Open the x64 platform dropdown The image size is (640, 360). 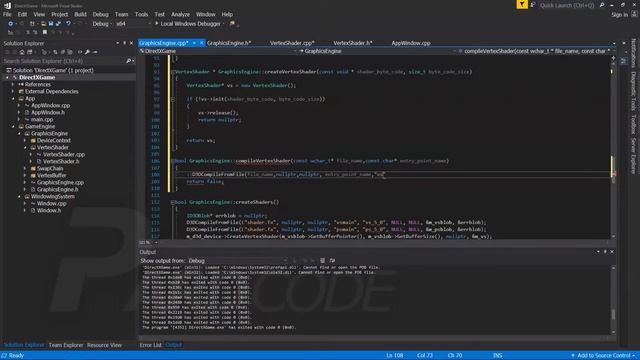(x=133, y=24)
